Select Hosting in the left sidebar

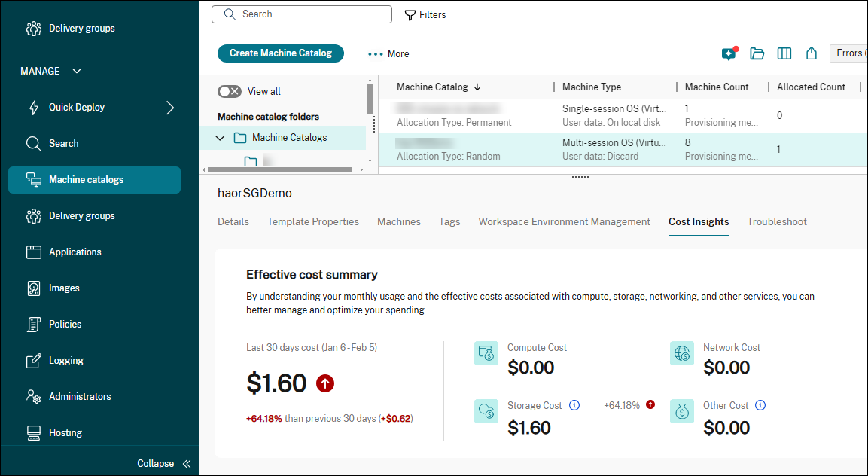66,432
